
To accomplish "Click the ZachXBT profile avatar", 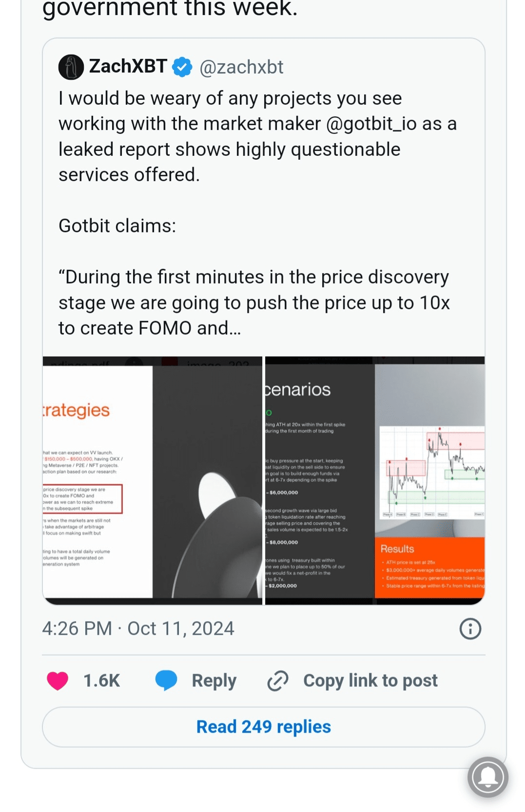I will click(71, 67).
